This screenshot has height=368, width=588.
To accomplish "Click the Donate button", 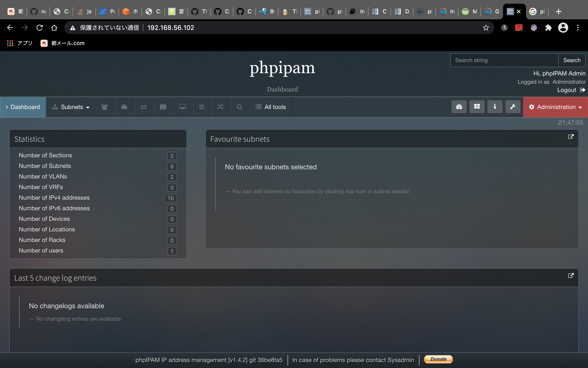I will 438,359.
